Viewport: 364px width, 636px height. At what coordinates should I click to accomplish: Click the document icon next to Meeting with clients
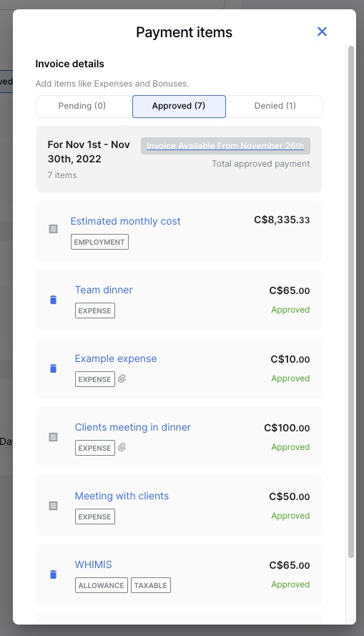53,506
